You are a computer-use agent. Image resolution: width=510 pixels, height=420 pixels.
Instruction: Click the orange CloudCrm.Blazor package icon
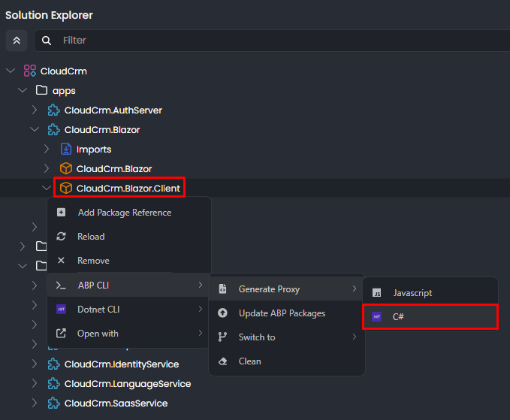66,169
